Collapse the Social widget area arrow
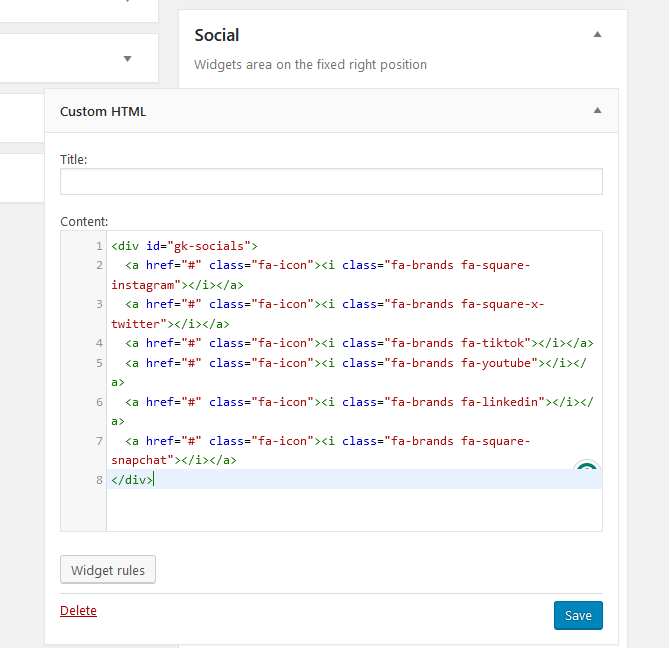The image size is (669, 648). 597,34
